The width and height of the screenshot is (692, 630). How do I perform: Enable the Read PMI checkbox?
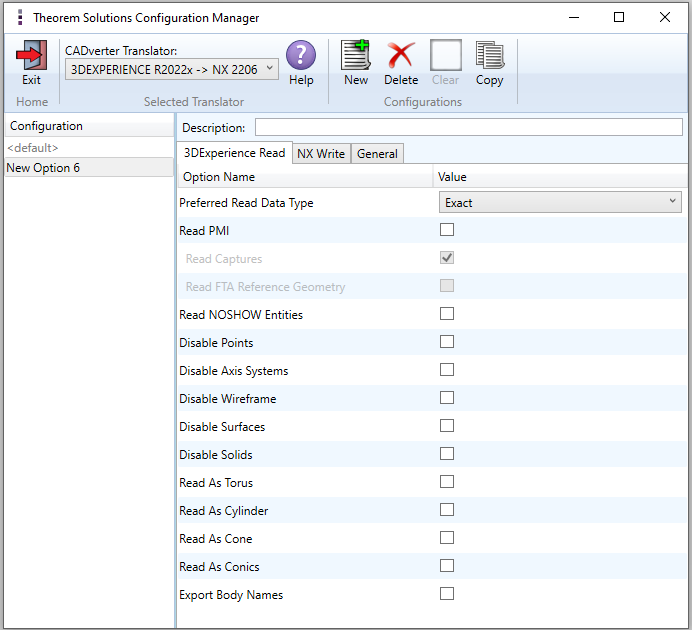coord(447,230)
